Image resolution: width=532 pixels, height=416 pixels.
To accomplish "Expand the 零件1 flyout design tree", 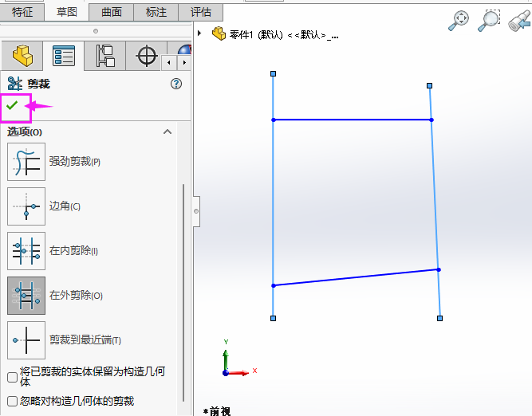I will (x=199, y=33).
